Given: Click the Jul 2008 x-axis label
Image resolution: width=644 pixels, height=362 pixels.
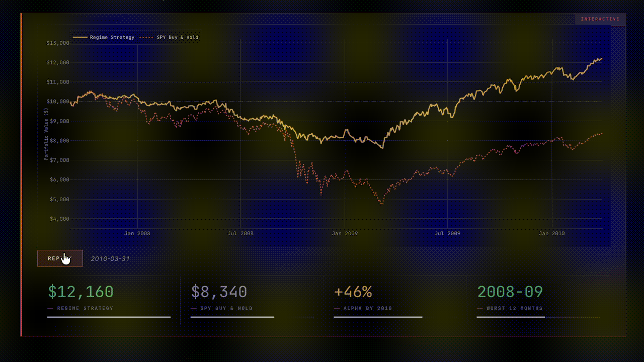Looking at the screenshot, I should point(240,233).
